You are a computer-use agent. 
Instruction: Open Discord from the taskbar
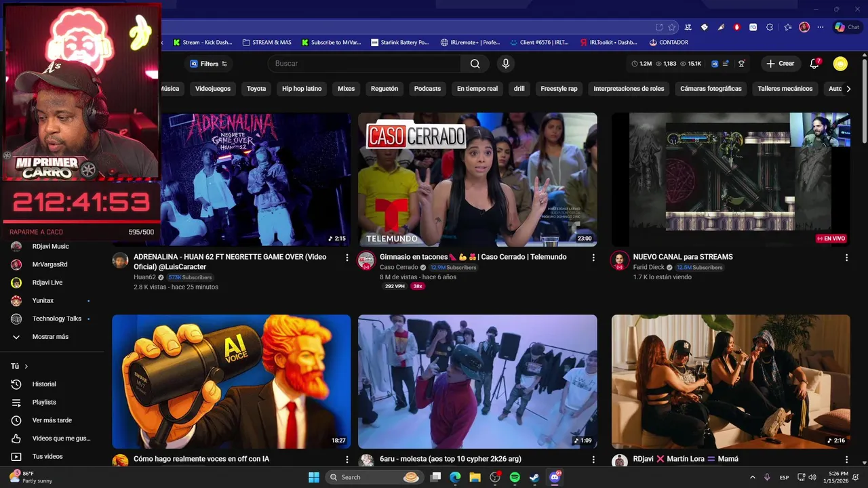pos(555,477)
